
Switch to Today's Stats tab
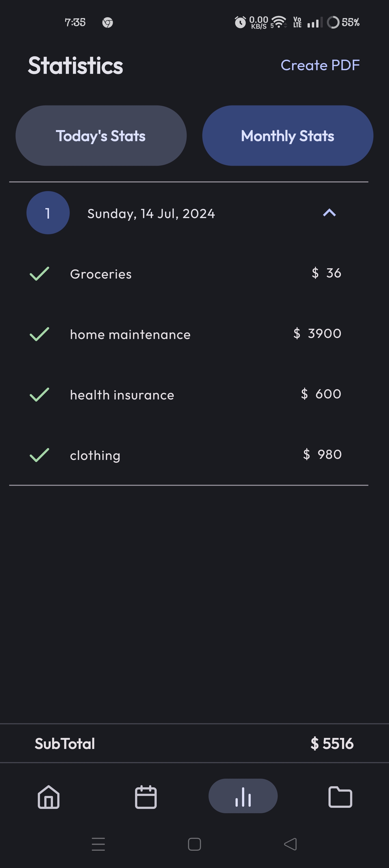101,136
